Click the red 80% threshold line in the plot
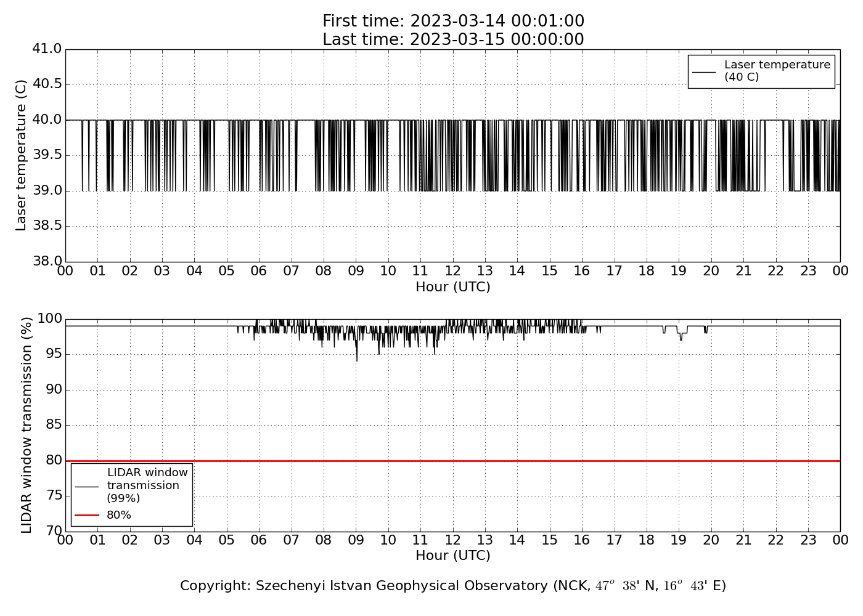Image resolution: width=863 pixels, height=616 pixels. pos(453,461)
